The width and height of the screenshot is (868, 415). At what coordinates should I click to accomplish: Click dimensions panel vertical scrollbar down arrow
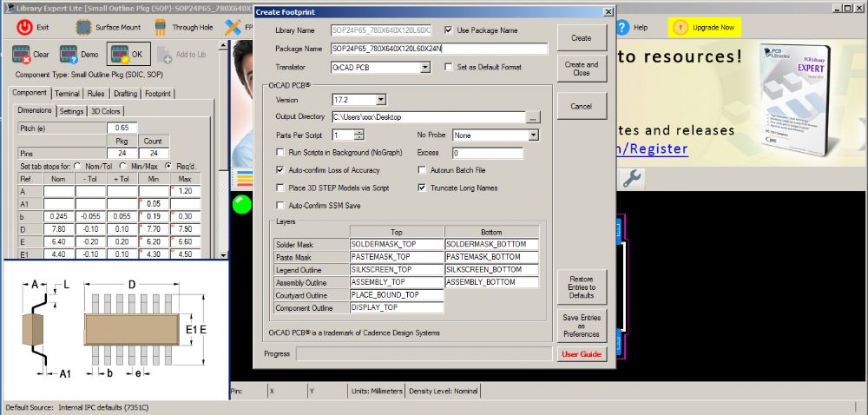223,254
